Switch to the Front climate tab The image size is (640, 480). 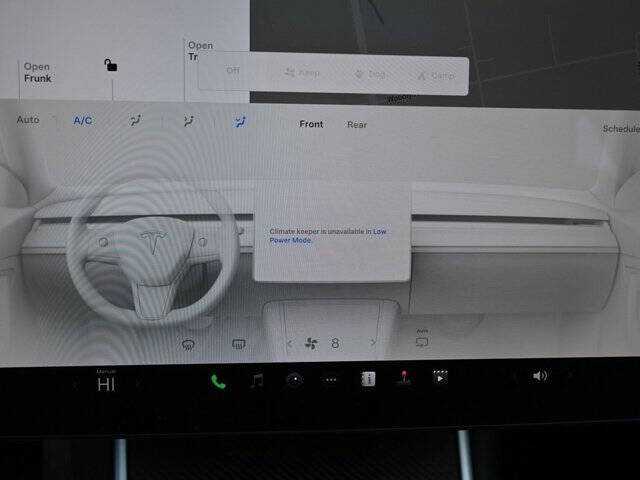pos(311,124)
